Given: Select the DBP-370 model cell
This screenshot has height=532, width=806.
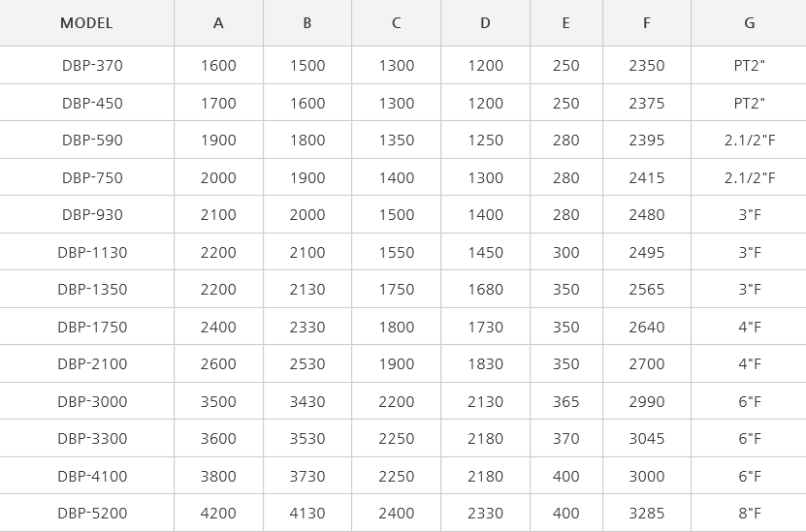Looking at the screenshot, I should 92,66.
